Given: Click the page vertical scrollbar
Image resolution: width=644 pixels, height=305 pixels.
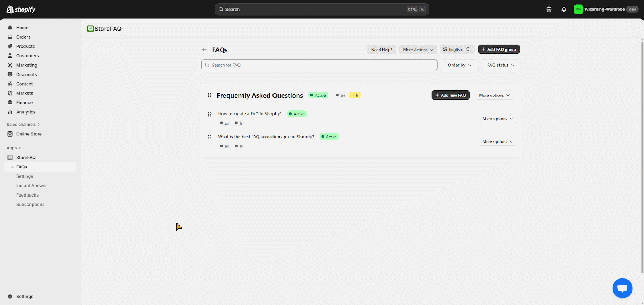Looking at the screenshot, I should [x=642, y=157].
